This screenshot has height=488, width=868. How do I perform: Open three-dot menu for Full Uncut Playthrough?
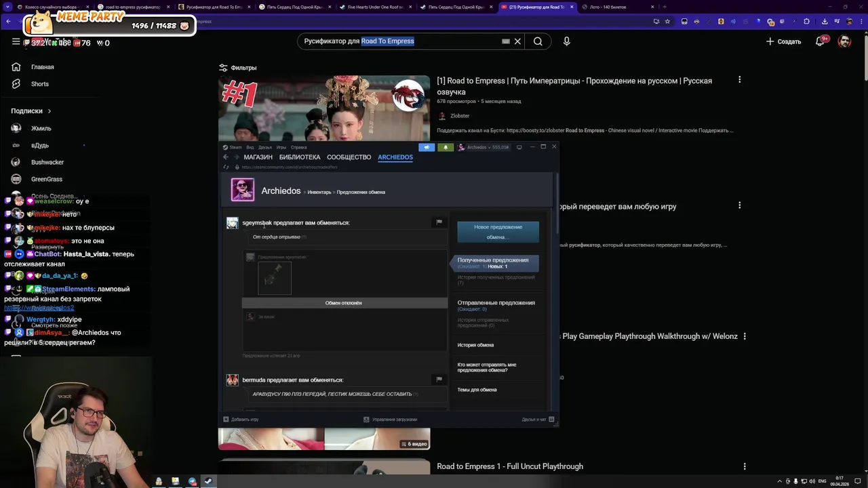pos(745,466)
